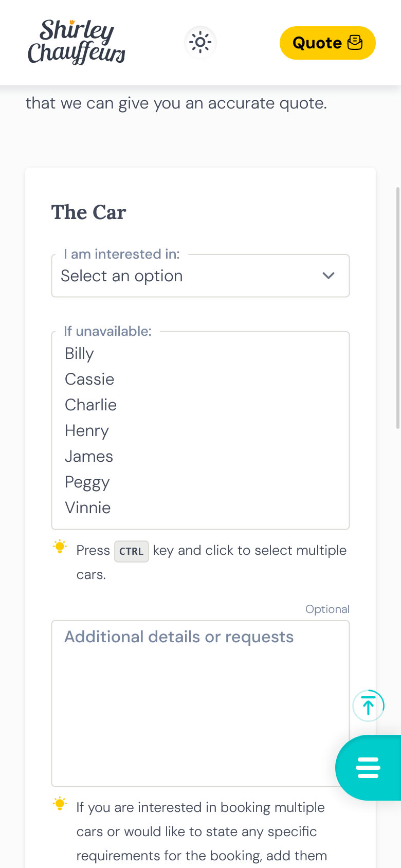Select Billy in the unavailable list
Screen dimensions: 401x868
click(x=80, y=354)
